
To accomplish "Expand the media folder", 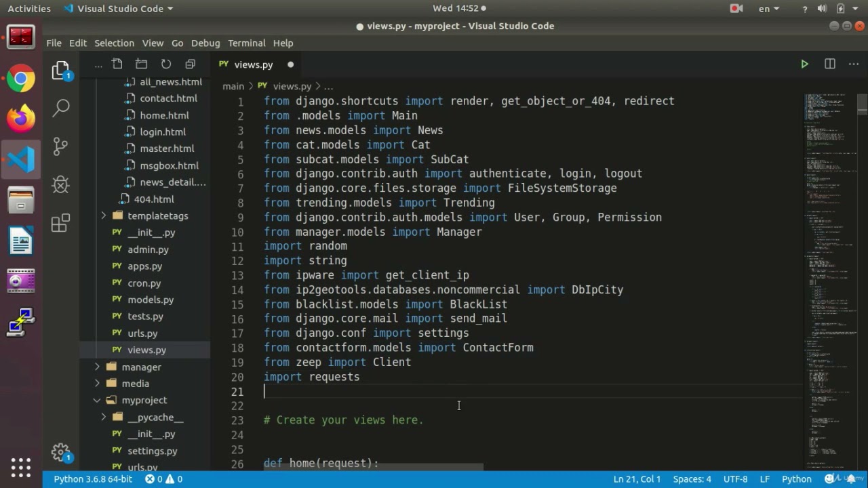I will pos(97,384).
